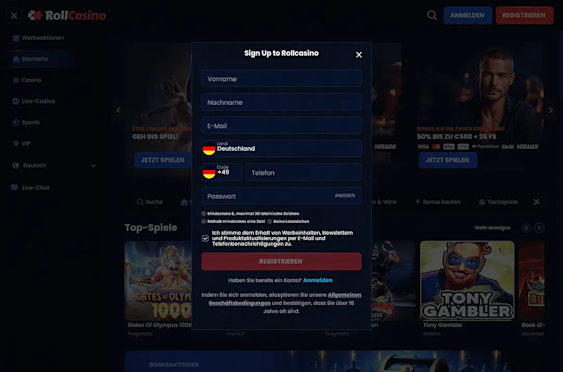The image size is (563, 372).
Task: Open the RollCasino logo home link
Action: [x=67, y=15]
